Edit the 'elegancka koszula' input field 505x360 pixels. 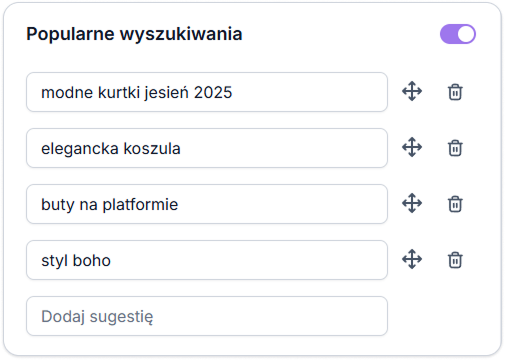pyautogui.click(x=207, y=148)
